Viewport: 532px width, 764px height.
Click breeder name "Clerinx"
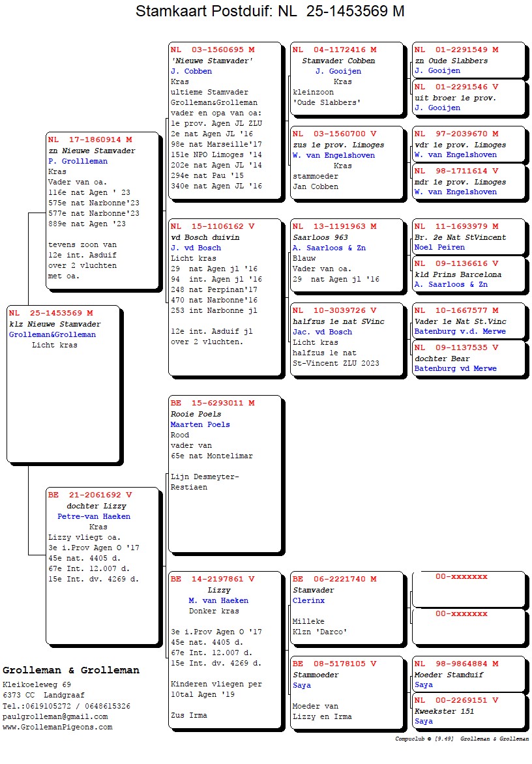308,600
